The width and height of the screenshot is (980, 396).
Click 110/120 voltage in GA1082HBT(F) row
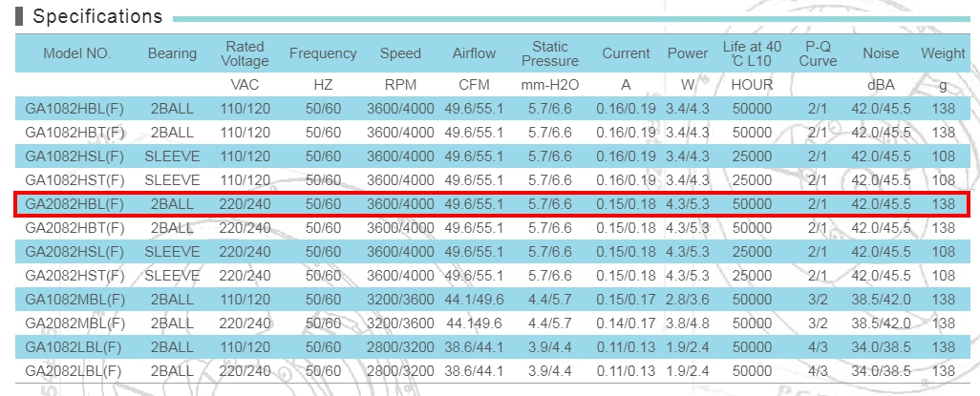coord(245,133)
